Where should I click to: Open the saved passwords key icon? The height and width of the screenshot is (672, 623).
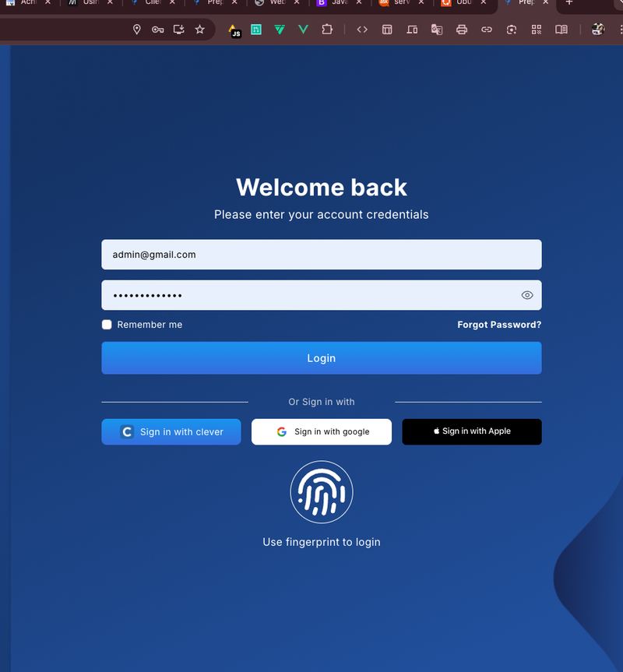(x=157, y=30)
